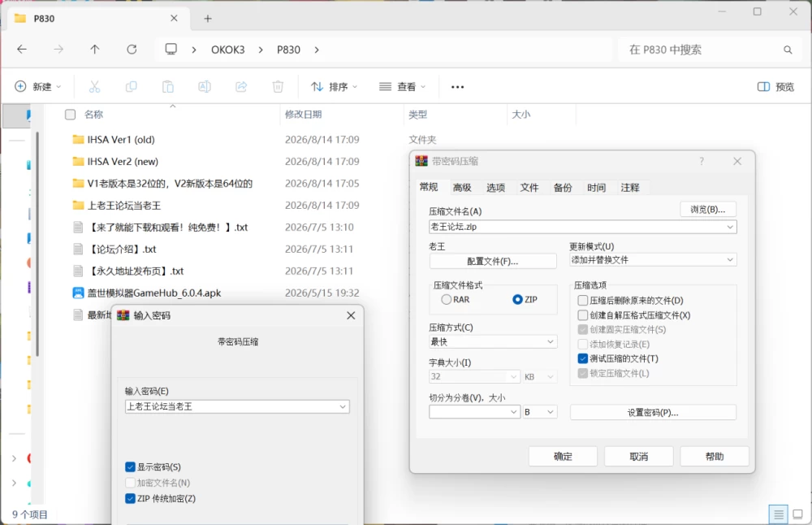Click the 设置密码(P)... button
812x525 pixels.
653,413
